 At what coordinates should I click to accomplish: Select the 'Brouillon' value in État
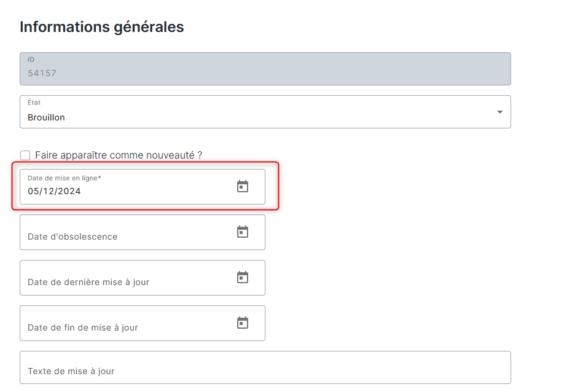coord(47,117)
